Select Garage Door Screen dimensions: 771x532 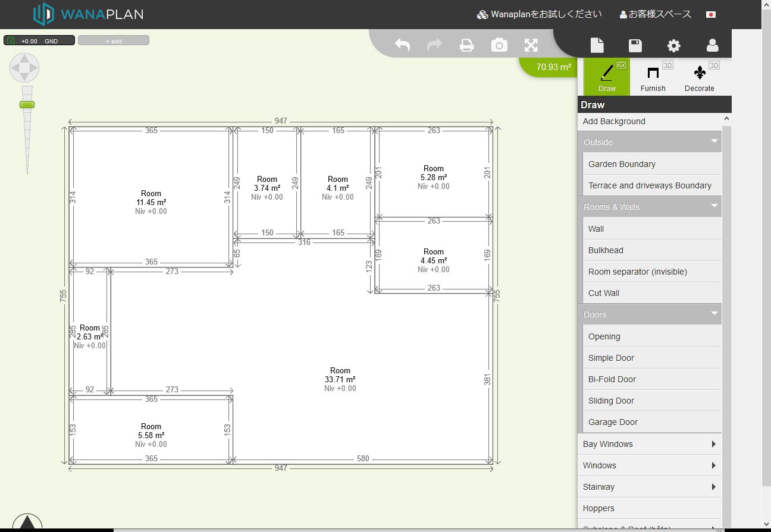[x=652, y=422]
